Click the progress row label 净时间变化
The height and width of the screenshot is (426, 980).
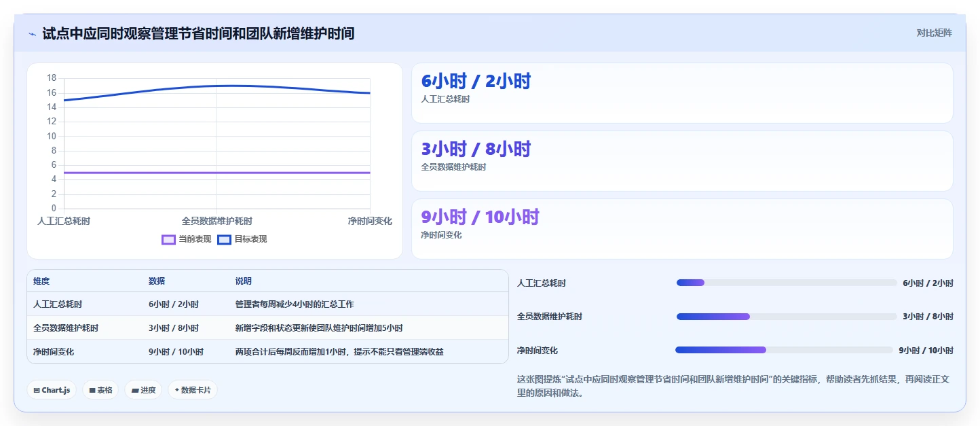pyautogui.click(x=538, y=351)
